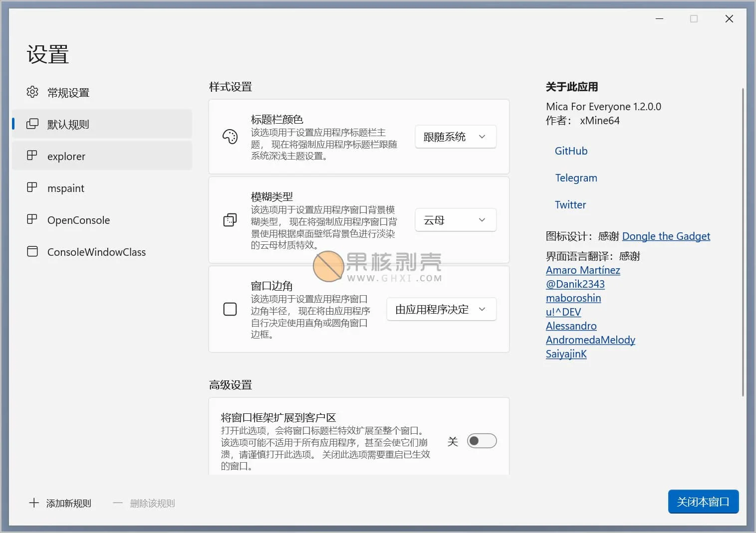Click the mspaint rule icon in sidebar
Screen dimensions: 756x533
(32, 187)
